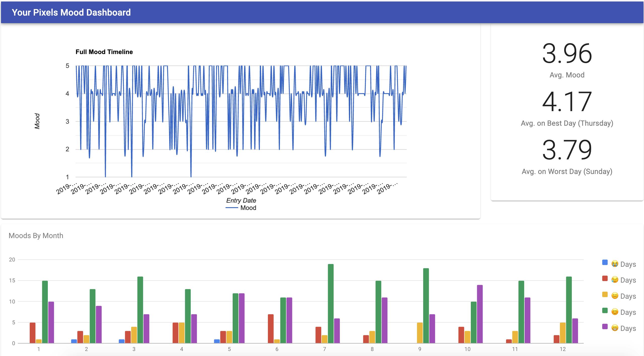
Task: Click the Full Mood Timeline chart title
Action: pyautogui.click(x=104, y=52)
